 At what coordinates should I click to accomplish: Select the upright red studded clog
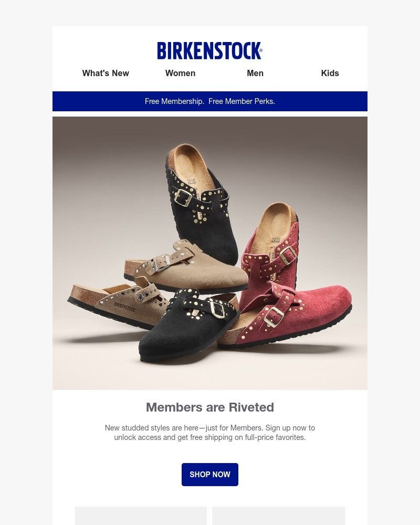point(271,255)
